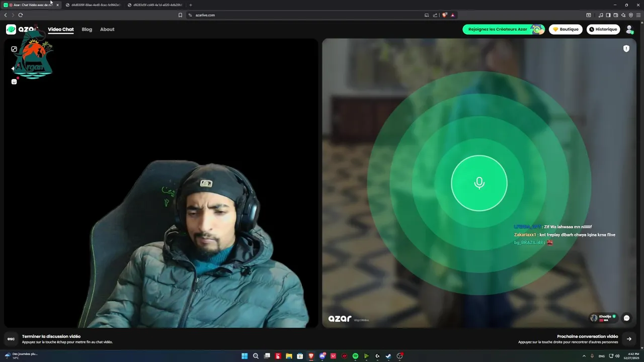Click the share page icon
Viewport: 644px width, 362px height.
435,15
